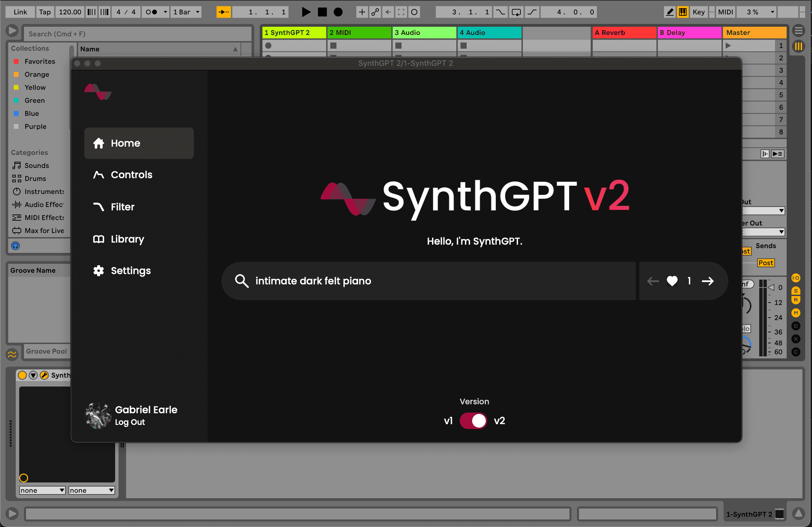
Task: Click the heart favorite icon in SynthGPT search bar
Action: tap(672, 281)
